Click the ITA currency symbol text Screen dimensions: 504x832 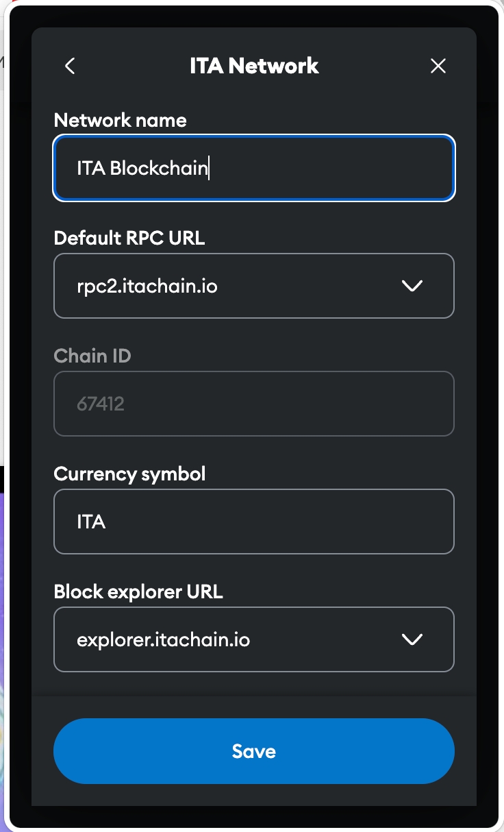pos(91,522)
